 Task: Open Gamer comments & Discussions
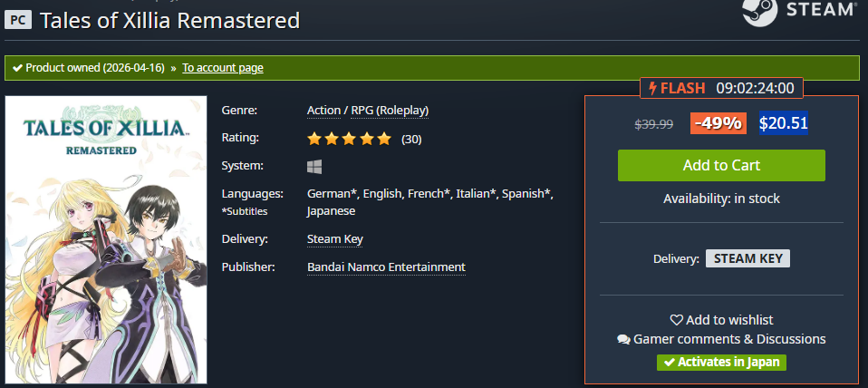click(722, 339)
